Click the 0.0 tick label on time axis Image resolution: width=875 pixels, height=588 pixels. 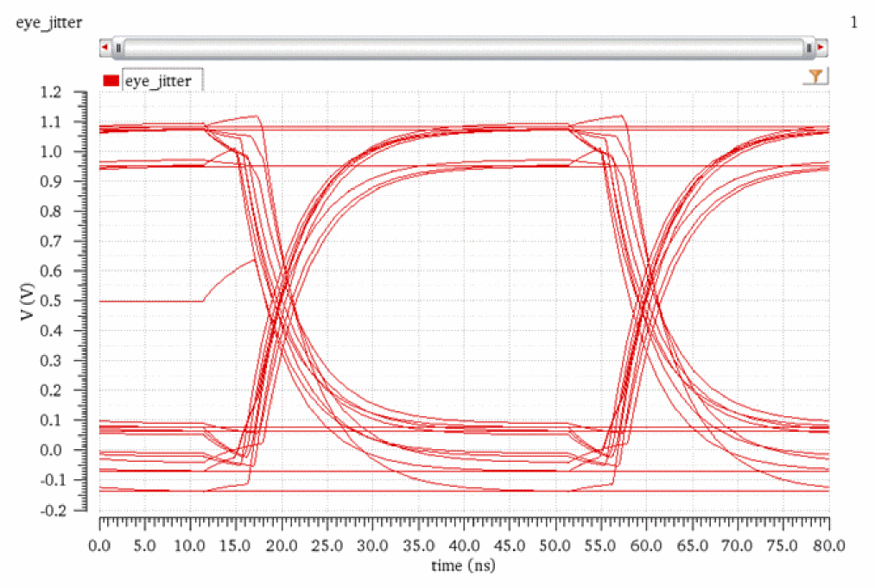coord(99,546)
